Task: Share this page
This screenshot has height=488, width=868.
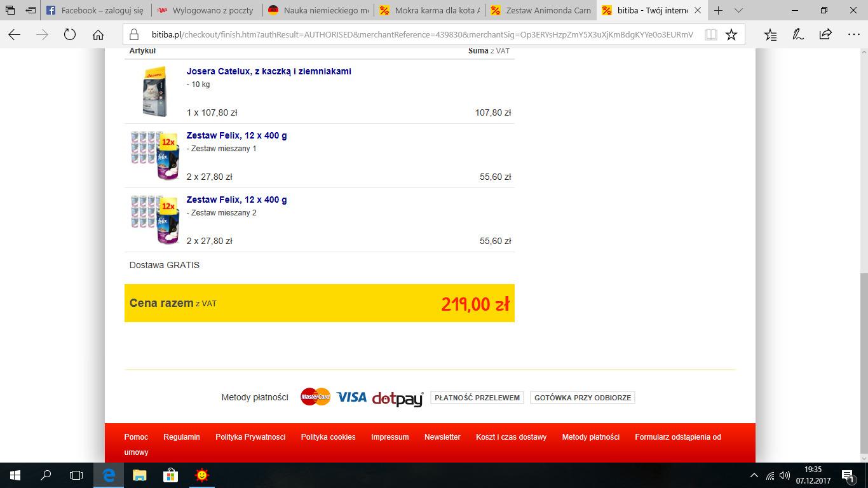Action: pos(825,35)
